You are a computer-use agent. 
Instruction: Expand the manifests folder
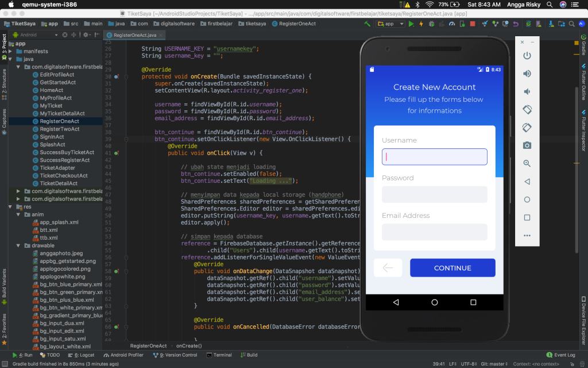coord(10,51)
